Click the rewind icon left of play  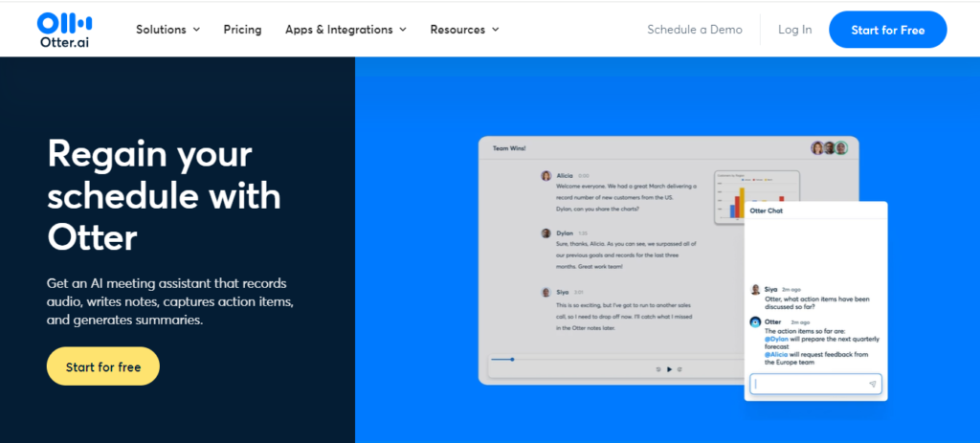coord(658,369)
